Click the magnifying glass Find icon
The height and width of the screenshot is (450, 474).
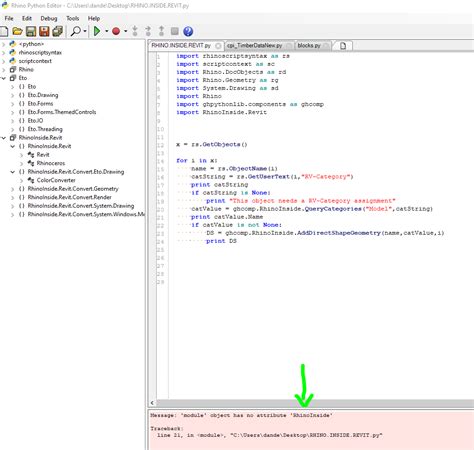click(76, 31)
